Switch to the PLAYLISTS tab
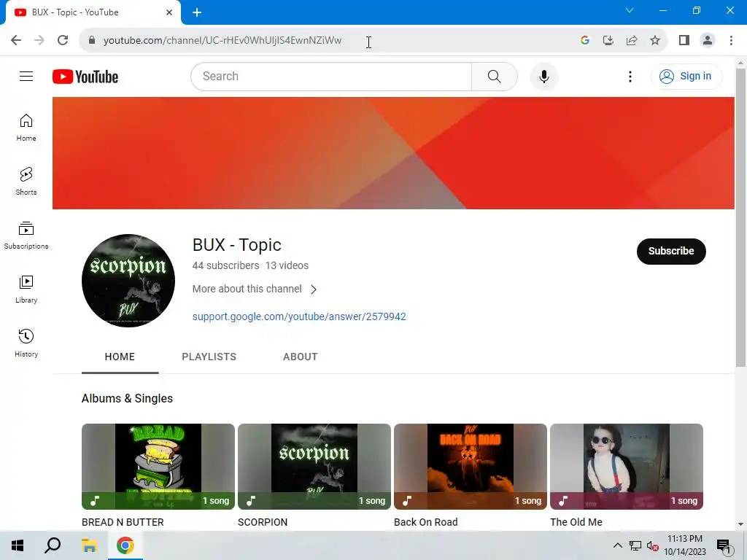747x560 pixels. tap(209, 357)
